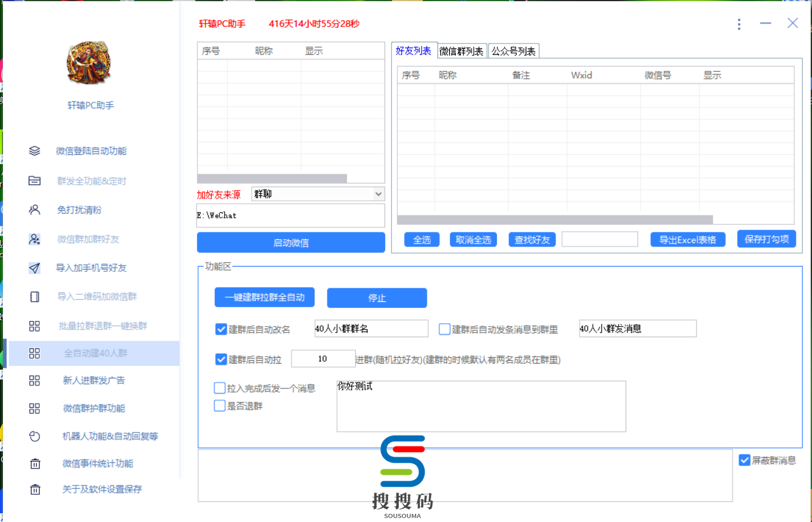Click the paper plane icon beside 导入加手机号好友
Viewport: 812px width, 522px height.
[35, 268]
